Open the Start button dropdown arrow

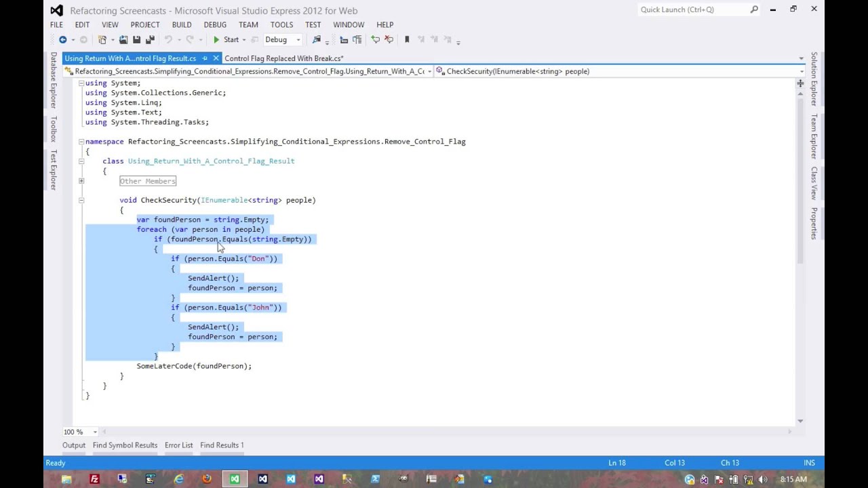[x=245, y=40]
